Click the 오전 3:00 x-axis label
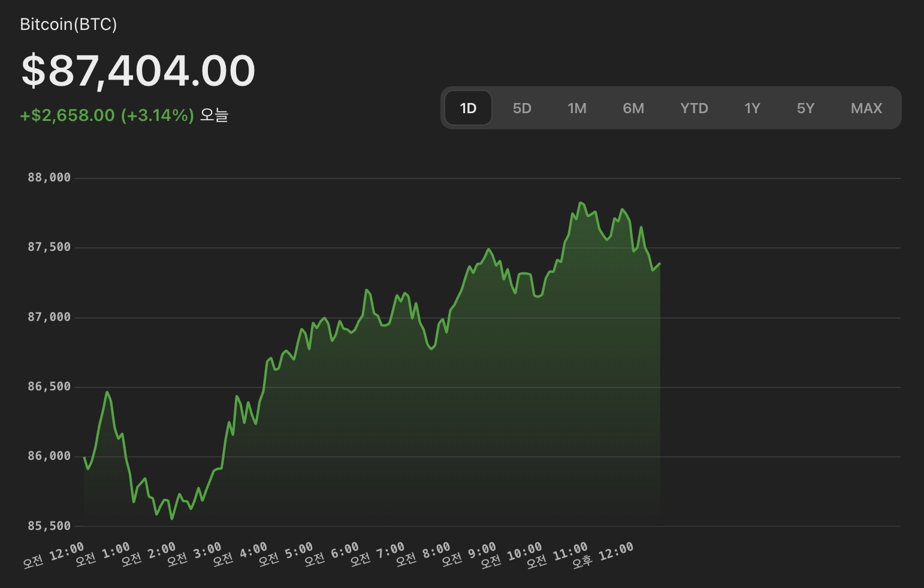 [194, 555]
